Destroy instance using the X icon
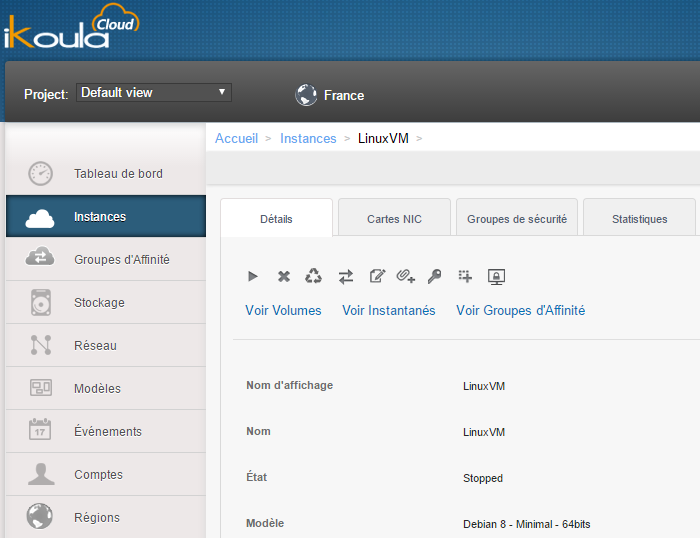Screen dimensions: 700x538 pyautogui.click(x=284, y=276)
